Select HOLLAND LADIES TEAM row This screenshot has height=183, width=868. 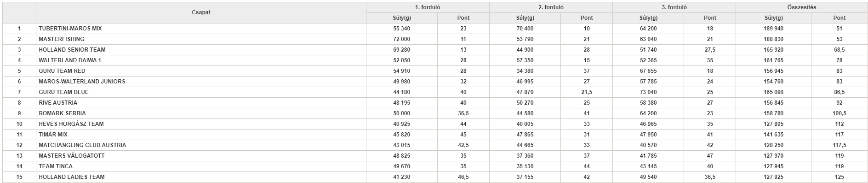click(x=434, y=177)
